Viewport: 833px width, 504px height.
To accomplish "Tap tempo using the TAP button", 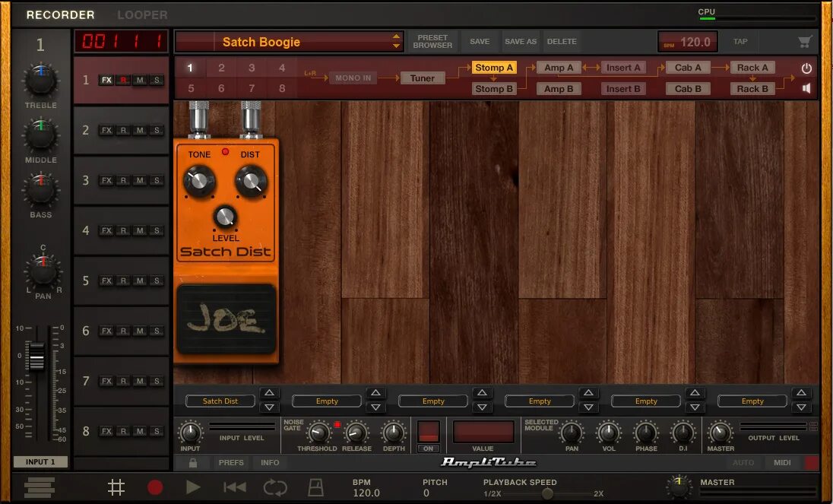I will point(740,41).
